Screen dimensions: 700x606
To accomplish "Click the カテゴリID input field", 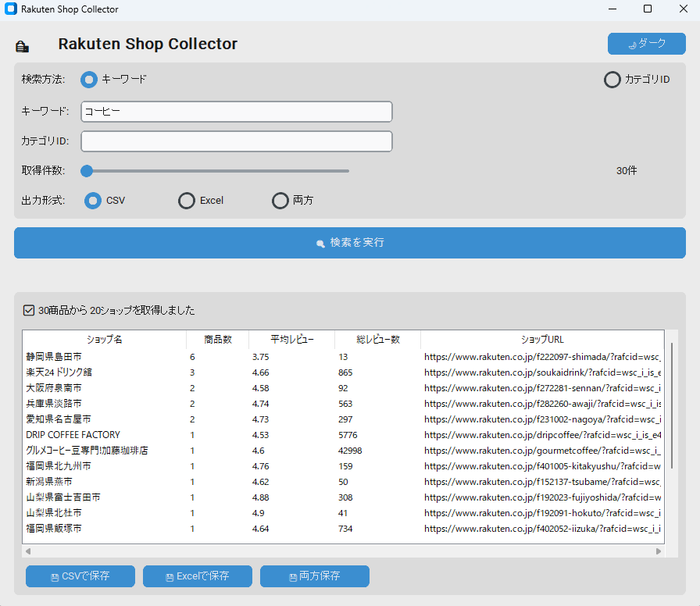I will [237, 141].
